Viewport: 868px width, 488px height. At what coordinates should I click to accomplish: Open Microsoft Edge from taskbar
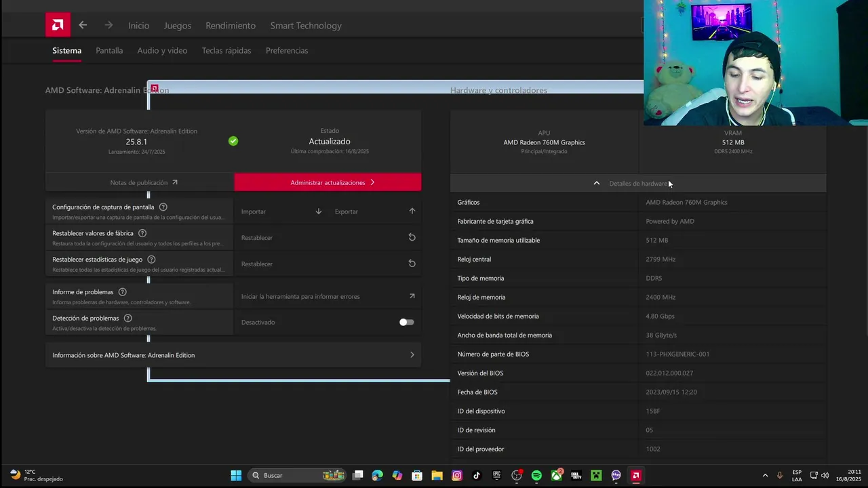pos(377,475)
